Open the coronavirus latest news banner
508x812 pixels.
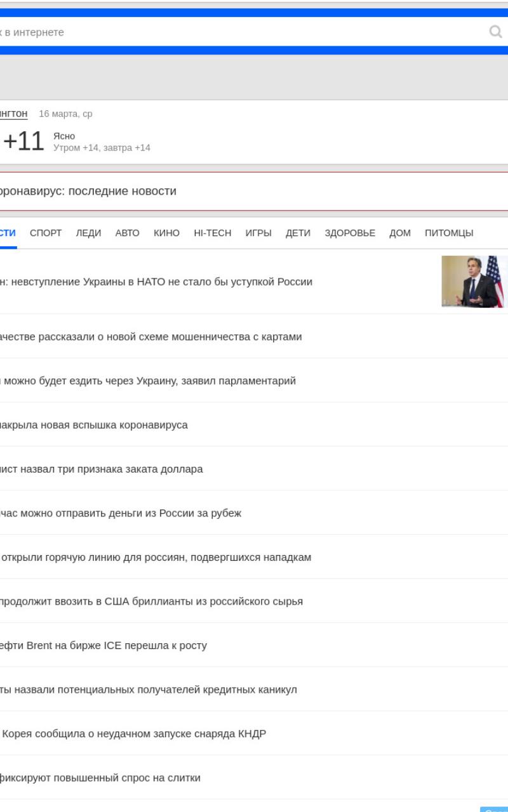(x=254, y=191)
